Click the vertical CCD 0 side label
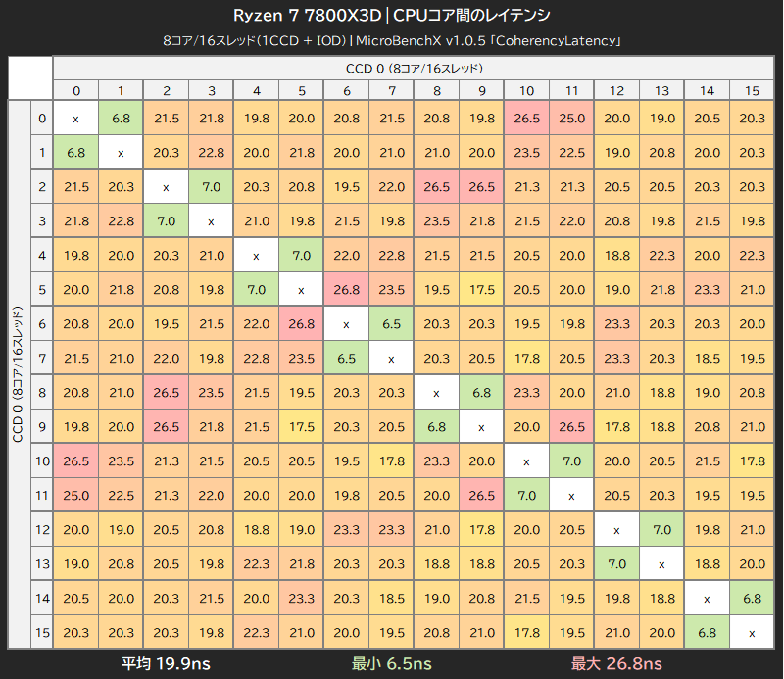Viewport: 784px width, 679px height. (19, 374)
